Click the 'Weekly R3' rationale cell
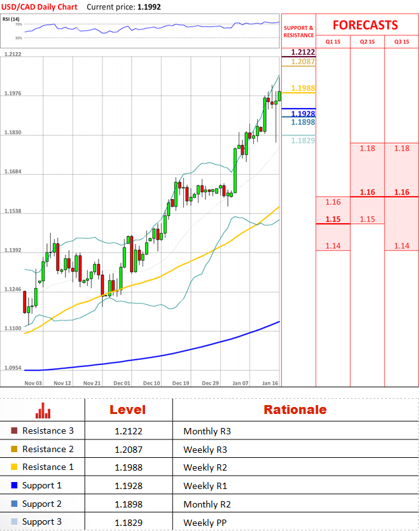The width and height of the screenshot is (420, 531). [205, 450]
